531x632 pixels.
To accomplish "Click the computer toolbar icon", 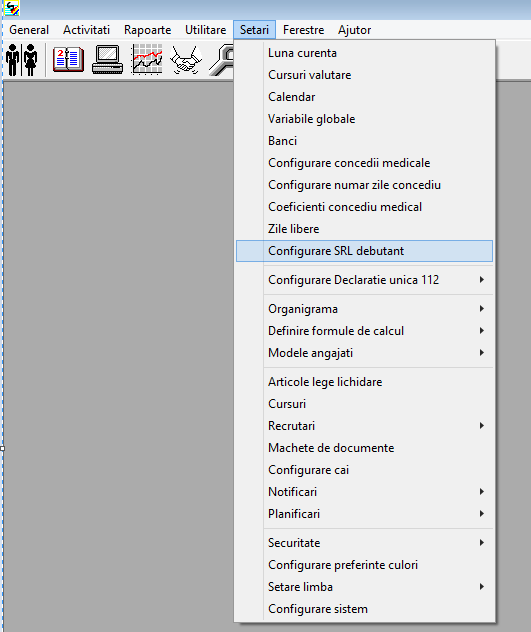I will pyautogui.click(x=107, y=60).
